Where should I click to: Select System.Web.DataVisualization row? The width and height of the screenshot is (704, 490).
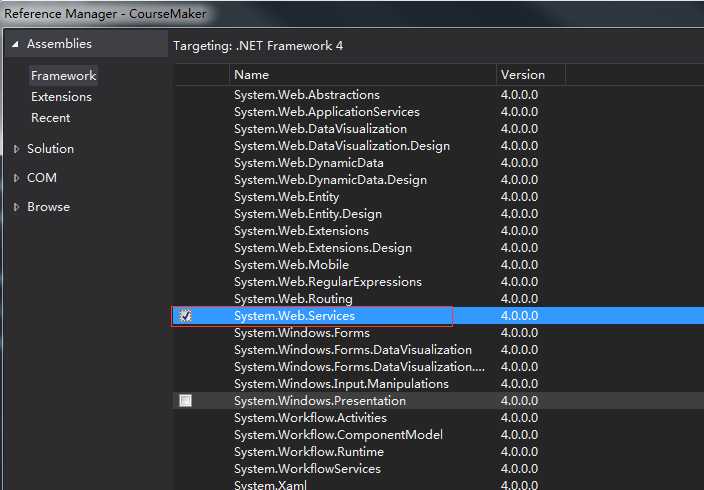pos(440,129)
